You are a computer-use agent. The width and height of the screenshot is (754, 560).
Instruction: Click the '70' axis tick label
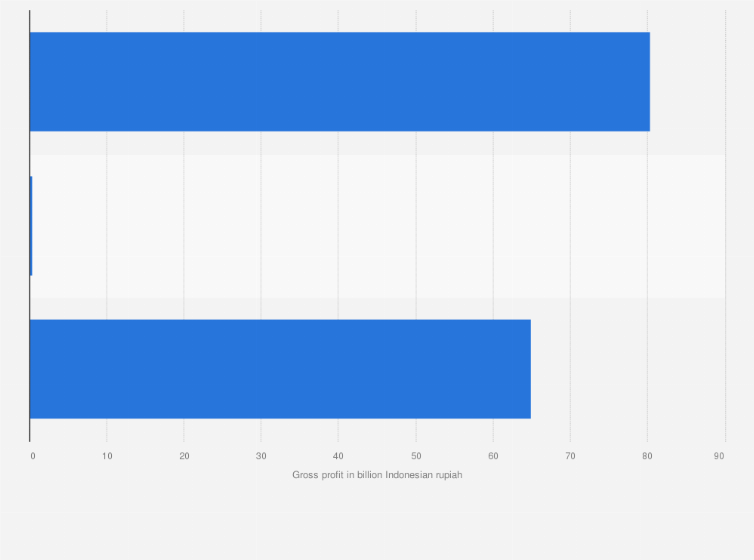pos(570,456)
